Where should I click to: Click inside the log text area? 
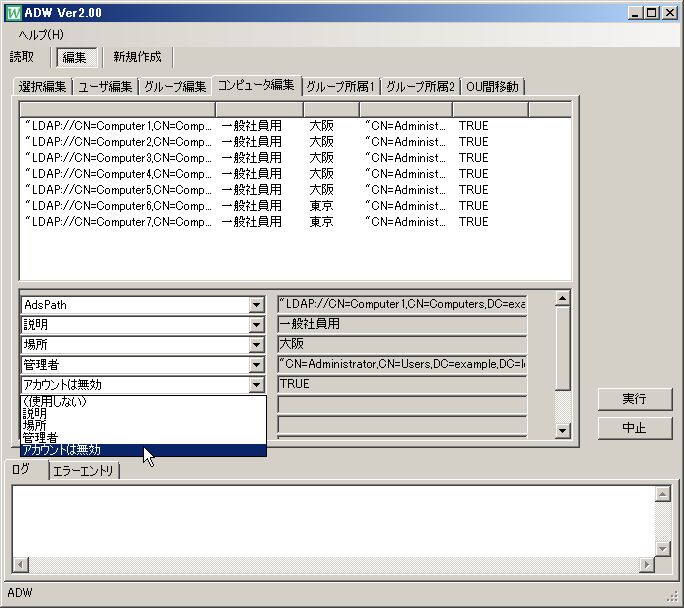[333, 522]
